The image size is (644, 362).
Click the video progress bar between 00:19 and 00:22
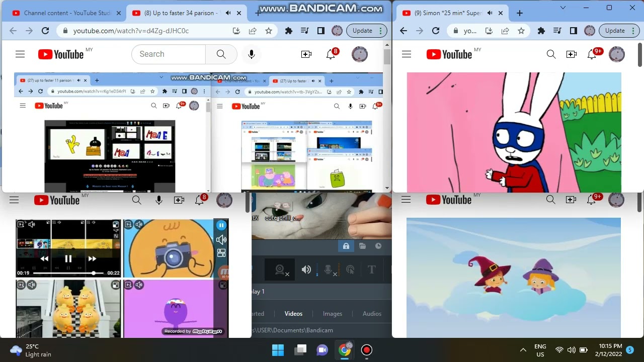(68, 273)
